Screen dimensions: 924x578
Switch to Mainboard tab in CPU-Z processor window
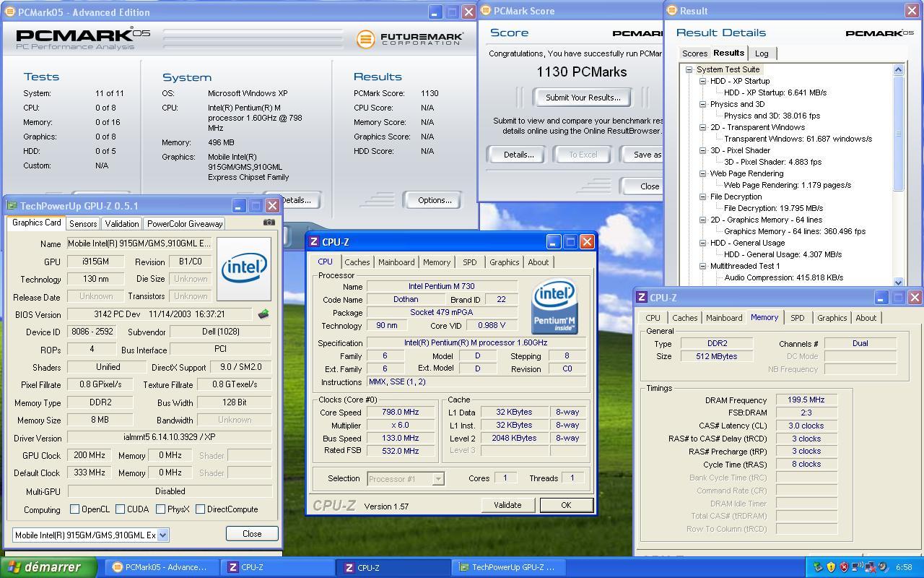point(396,262)
